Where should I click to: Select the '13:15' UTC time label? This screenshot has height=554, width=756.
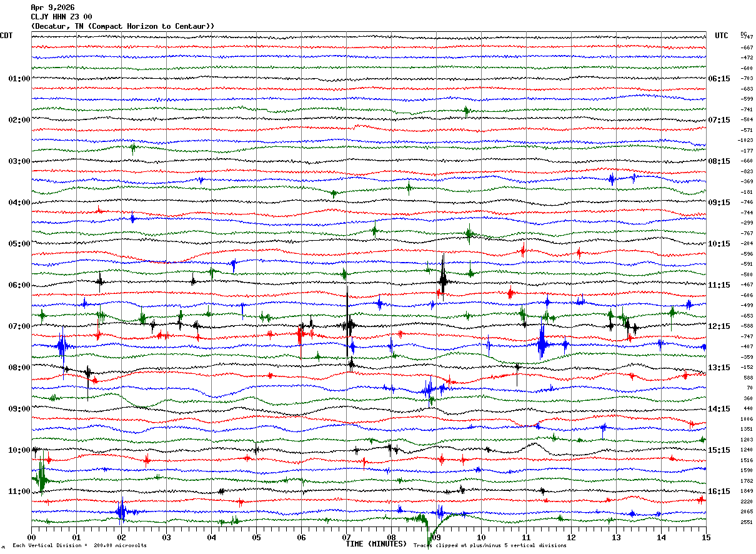pos(719,368)
